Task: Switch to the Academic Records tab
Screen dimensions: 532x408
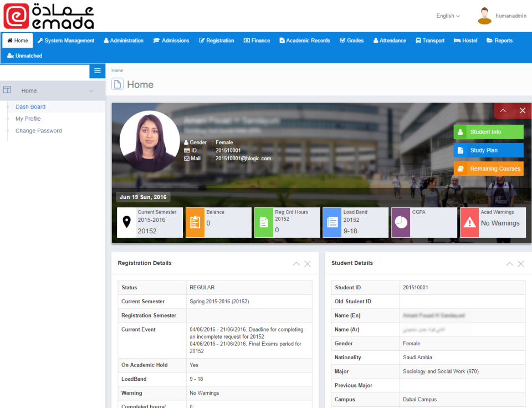Action: click(304, 40)
